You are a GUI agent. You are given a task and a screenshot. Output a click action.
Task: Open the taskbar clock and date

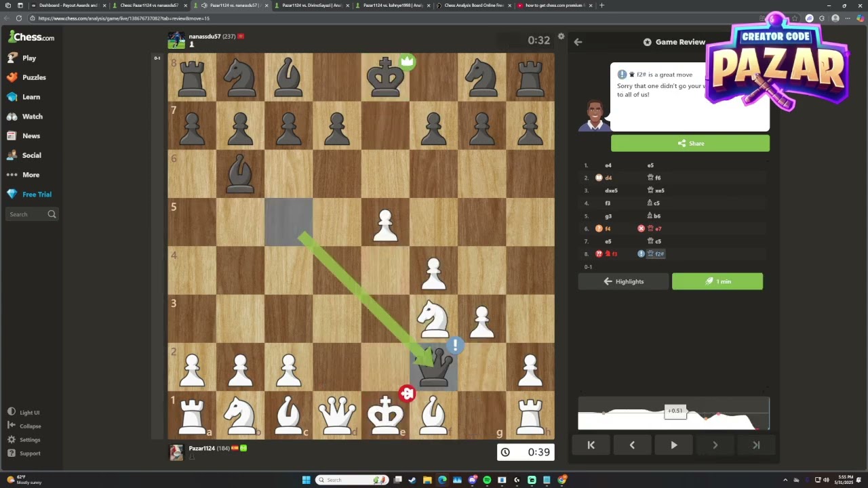[x=845, y=480]
